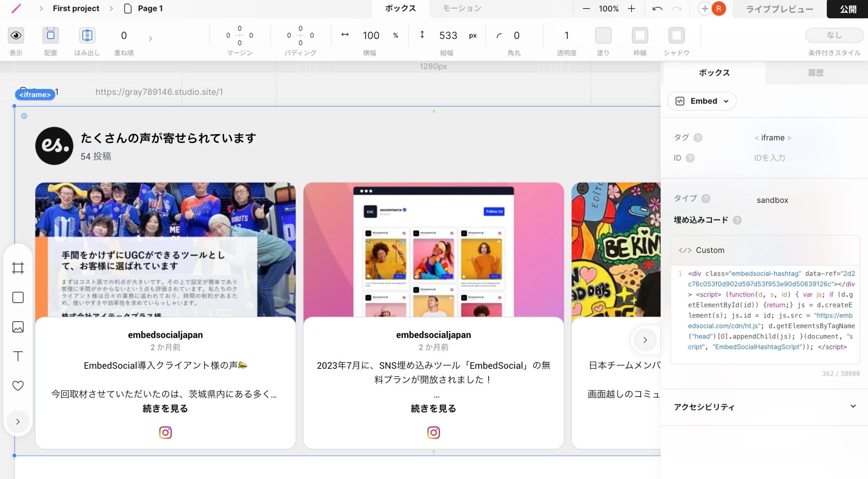Click the carousel next arrow
This screenshot has width=868, height=479.
click(x=645, y=340)
